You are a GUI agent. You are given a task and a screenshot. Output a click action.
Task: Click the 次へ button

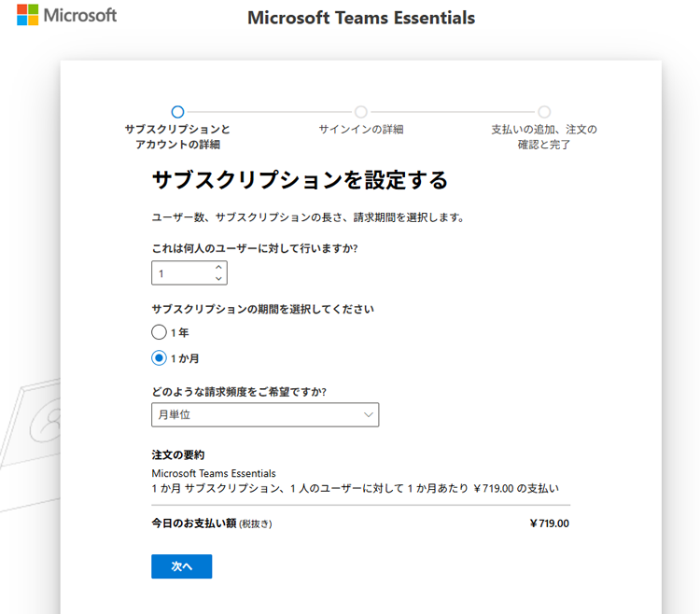point(182,566)
